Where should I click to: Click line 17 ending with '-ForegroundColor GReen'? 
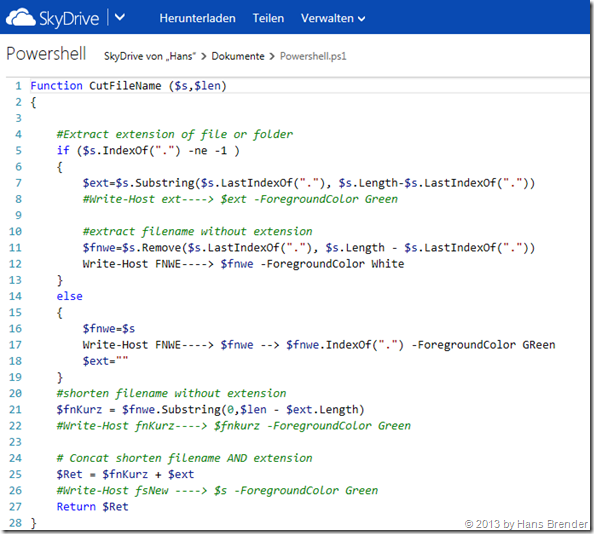coord(319,345)
